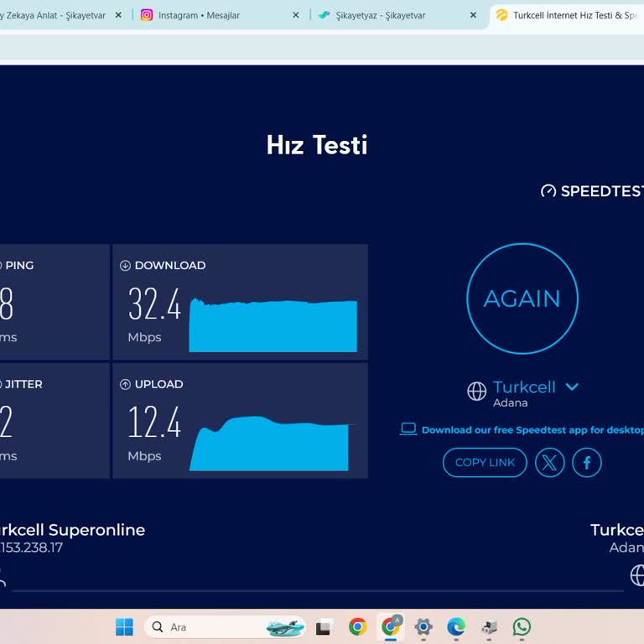Click the laptop icon before desktop app link
This screenshot has height=644, width=644.
coord(408,429)
